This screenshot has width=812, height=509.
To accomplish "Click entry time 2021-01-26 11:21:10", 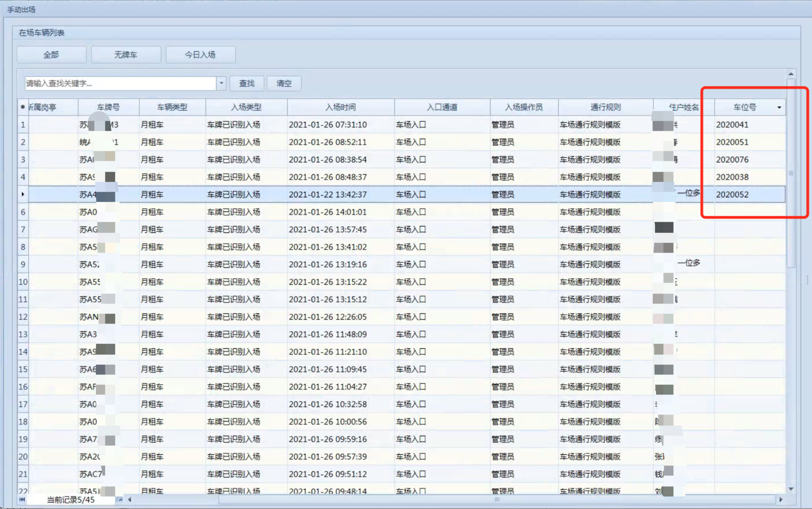I will point(340,352).
